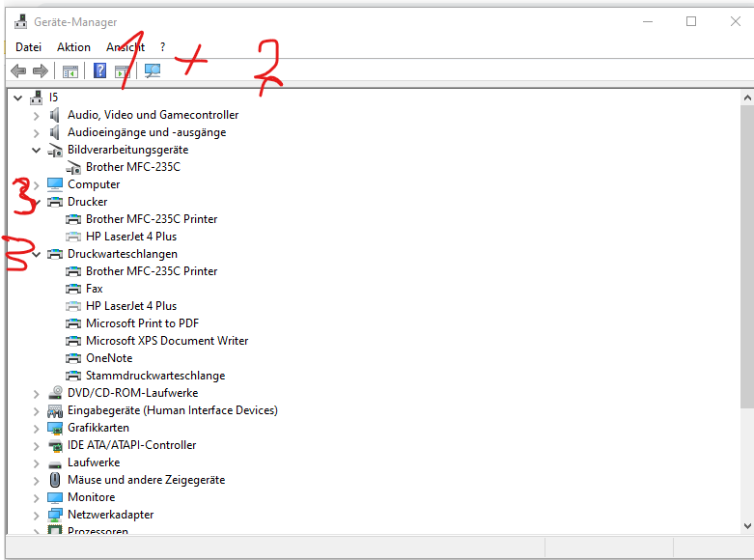Open Help via blue question mark icon
Screen dimensions: 754x560
[99, 70]
